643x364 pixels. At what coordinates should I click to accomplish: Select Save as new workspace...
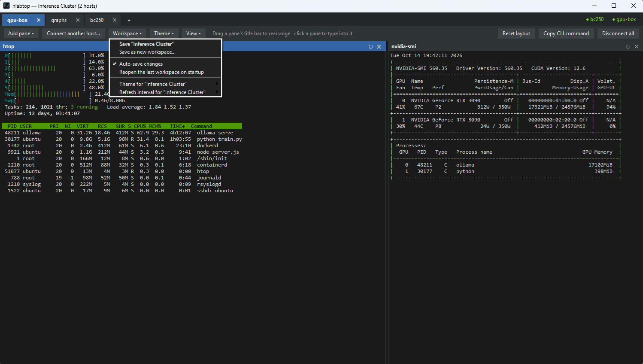pos(165,52)
